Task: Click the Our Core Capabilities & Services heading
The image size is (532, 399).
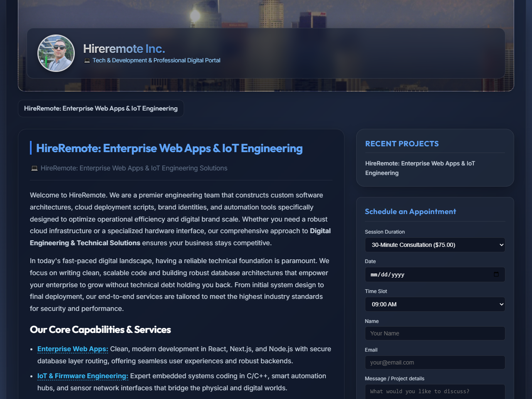Action: point(100,330)
